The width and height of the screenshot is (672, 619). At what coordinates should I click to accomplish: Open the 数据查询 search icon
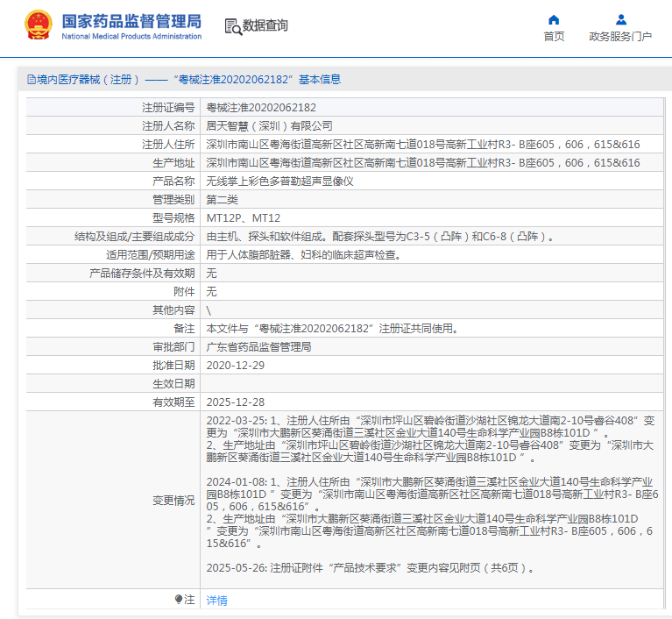(233, 26)
